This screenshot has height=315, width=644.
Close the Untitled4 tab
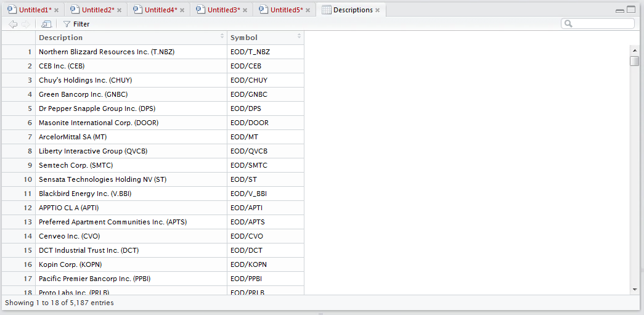pos(182,10)
